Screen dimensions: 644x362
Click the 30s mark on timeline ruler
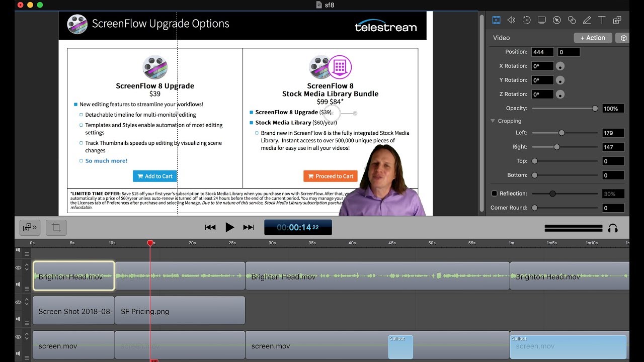pyautogui.click(x=272, y=243)
